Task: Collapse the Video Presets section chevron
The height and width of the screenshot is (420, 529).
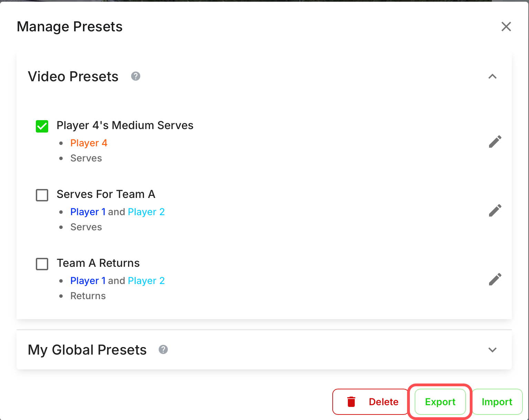Action: click(x=492, y=76)
